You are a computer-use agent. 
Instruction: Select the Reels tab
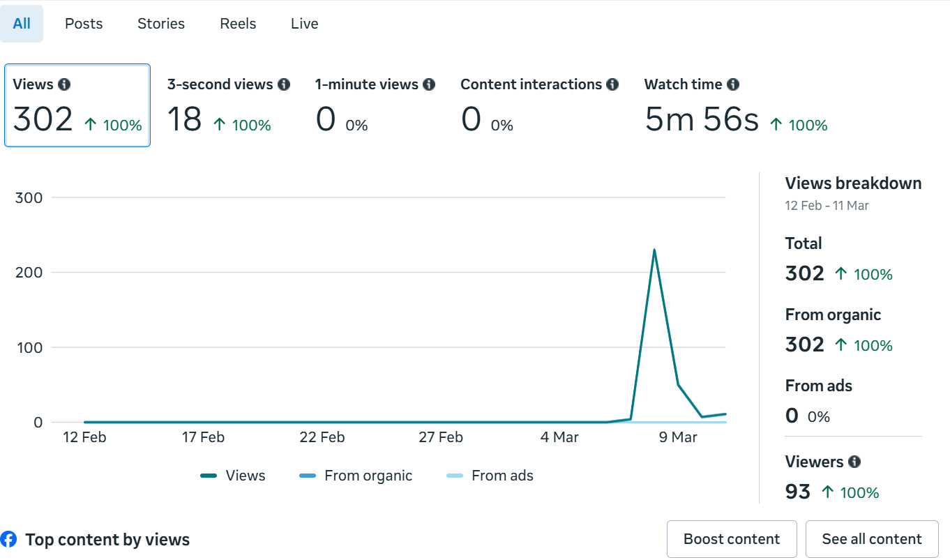238,24
